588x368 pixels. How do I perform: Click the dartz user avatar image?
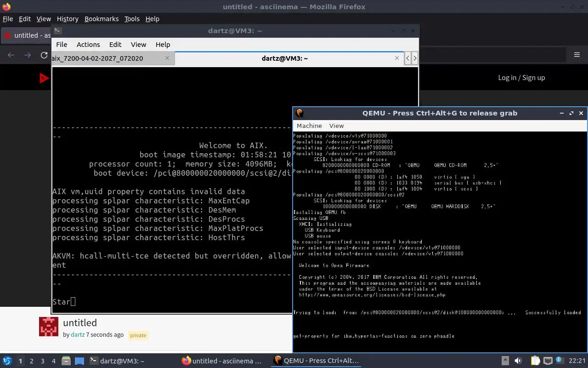coord(49,327)
